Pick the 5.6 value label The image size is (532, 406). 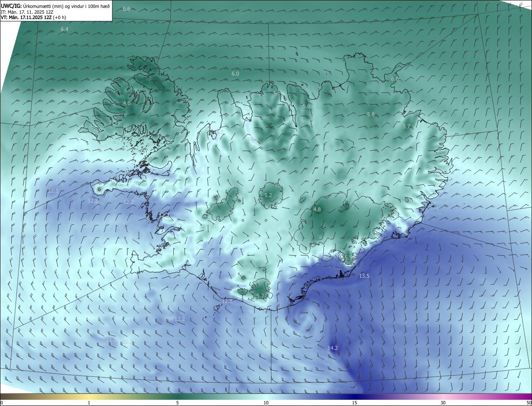coord(306,106)
